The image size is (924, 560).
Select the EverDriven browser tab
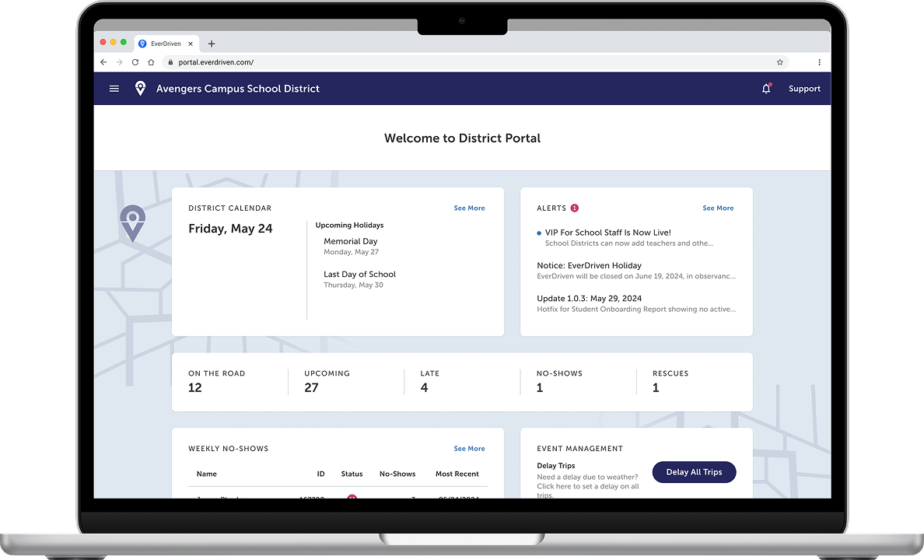coord(166,44)
